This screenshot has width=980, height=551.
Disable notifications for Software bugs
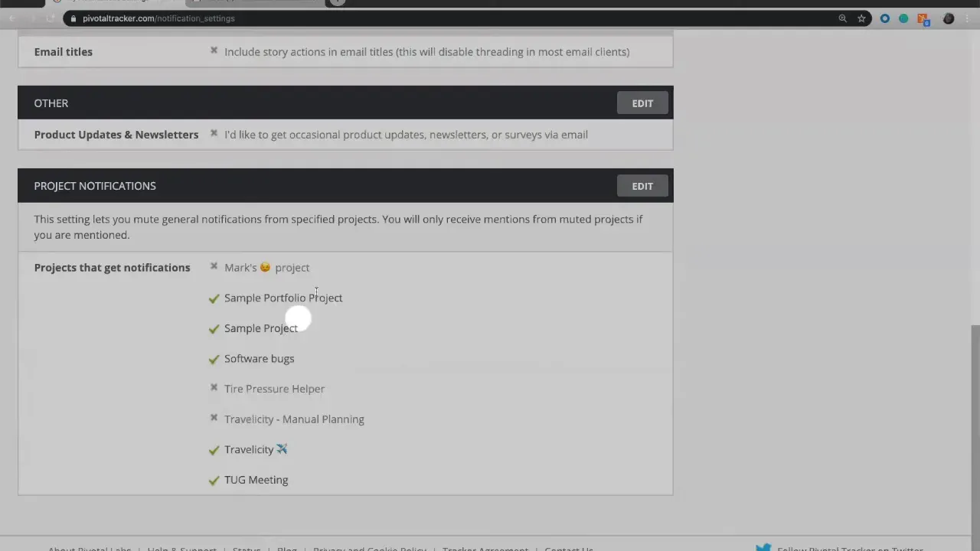(x=214, y=358)
